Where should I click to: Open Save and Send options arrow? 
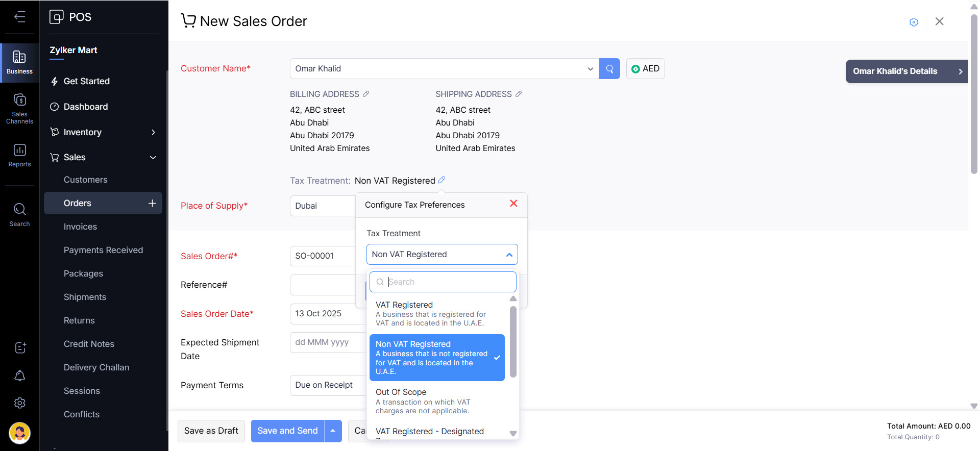click(333, 431)
